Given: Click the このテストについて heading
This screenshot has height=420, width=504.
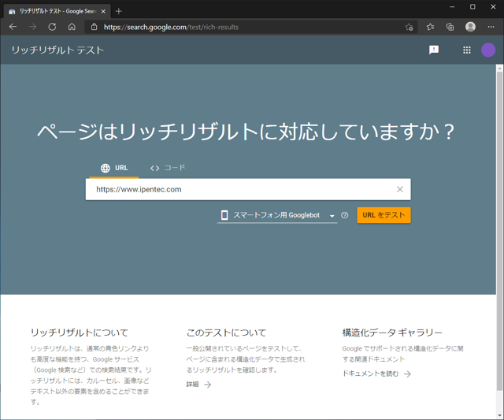Looking at the screenshot, I should 226,333.
